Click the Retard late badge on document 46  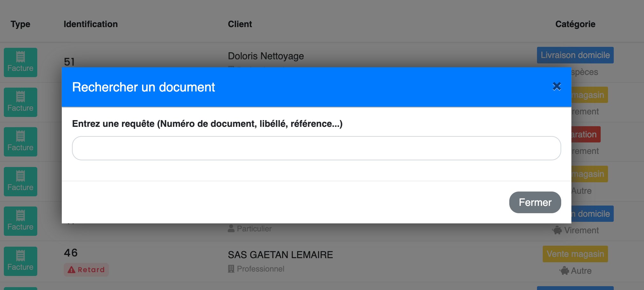pyautogui.click(x=86, y=270)
